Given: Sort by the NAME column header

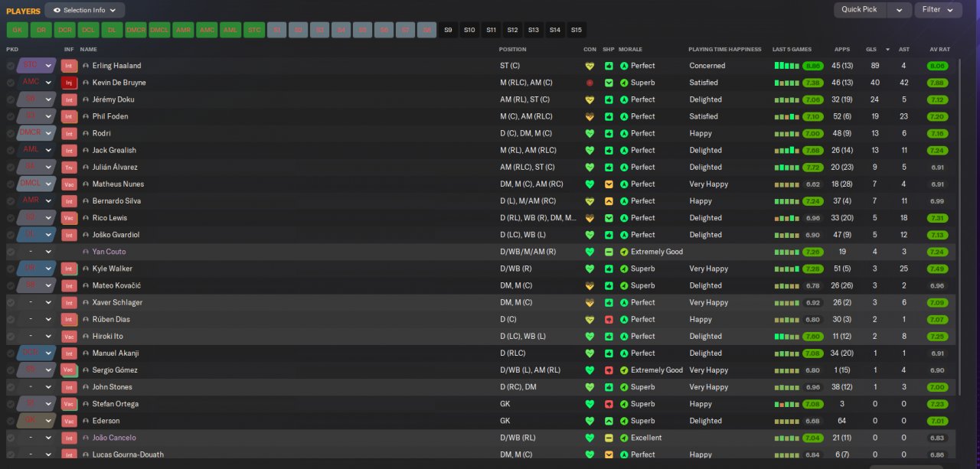Looking at the screenshot, I should coord(89,49).
